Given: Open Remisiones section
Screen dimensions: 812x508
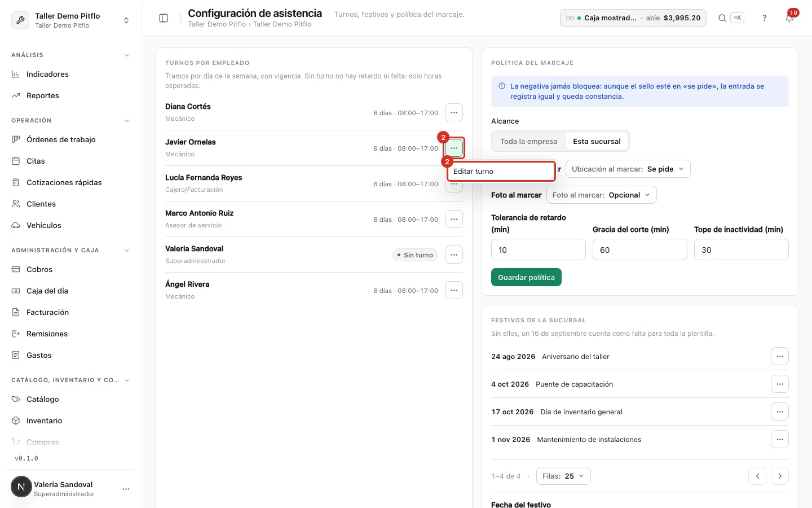Looking at the screenshot, I should (x=70, y=334).
